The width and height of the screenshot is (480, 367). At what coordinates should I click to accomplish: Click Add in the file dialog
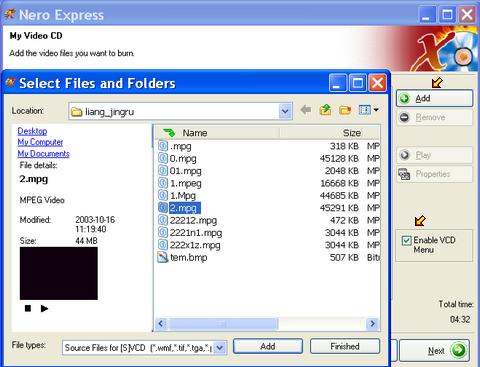coord(268,346)
